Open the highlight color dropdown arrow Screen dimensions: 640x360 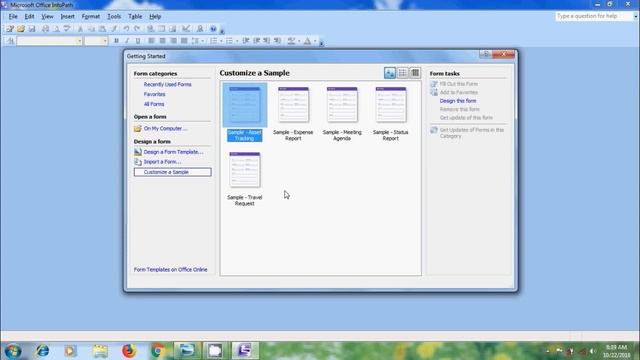tap(299, 41)
